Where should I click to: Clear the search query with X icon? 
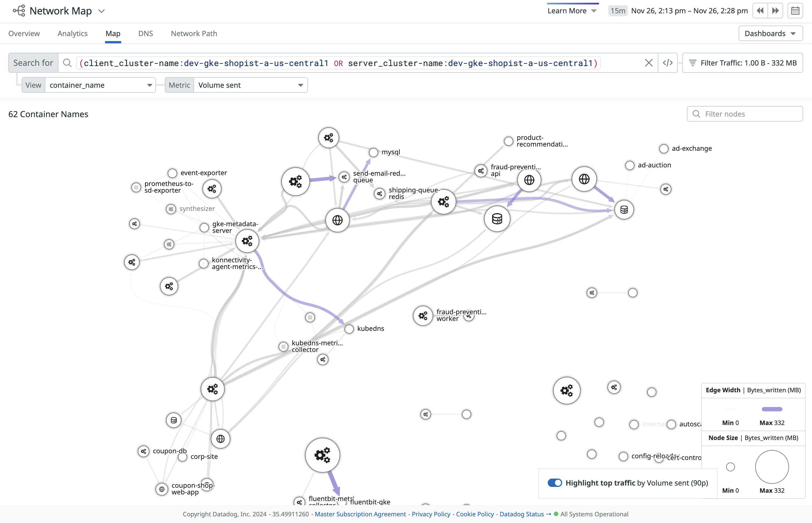coord(649,63)
